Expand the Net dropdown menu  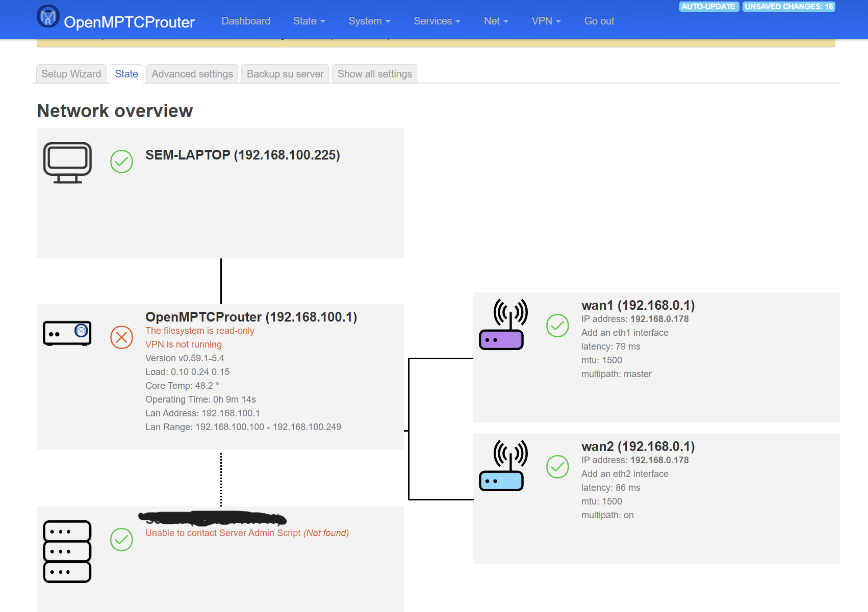(x=496, y=21)
